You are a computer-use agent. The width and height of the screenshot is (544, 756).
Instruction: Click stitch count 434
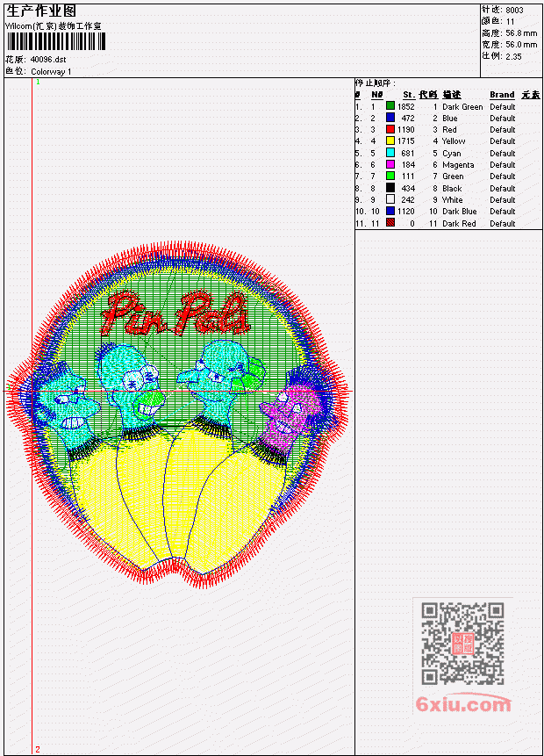[x=408, y=189]
